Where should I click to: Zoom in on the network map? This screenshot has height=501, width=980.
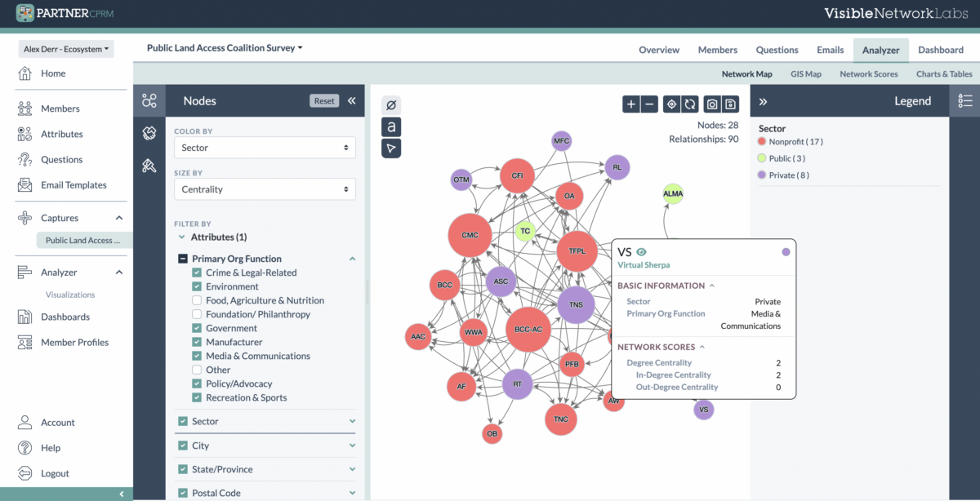[631, 104]
